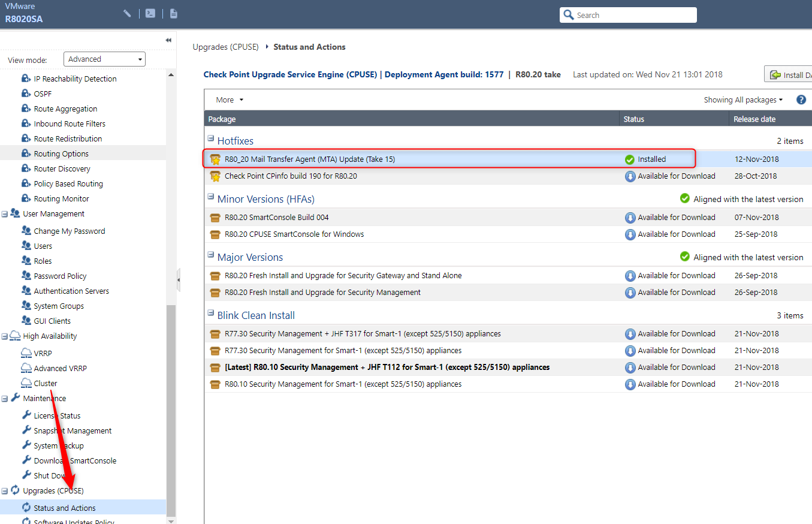Go to Policy Based Routing page

pyautogui.click(x=68, y=183)
